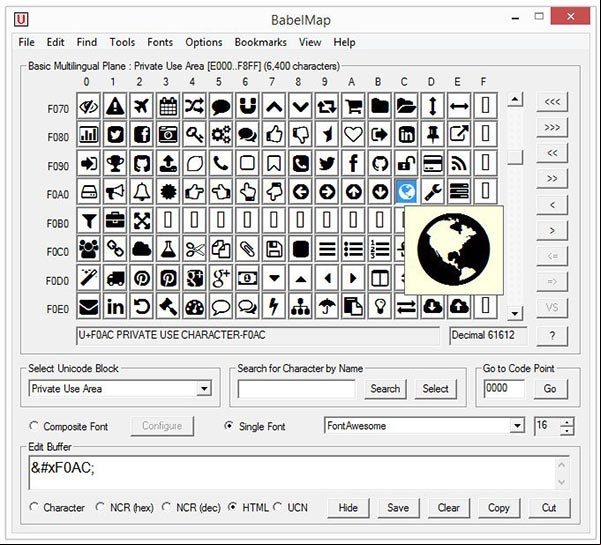Open the Find menu
Screen dimensions: 601x545
click(87, 42)
